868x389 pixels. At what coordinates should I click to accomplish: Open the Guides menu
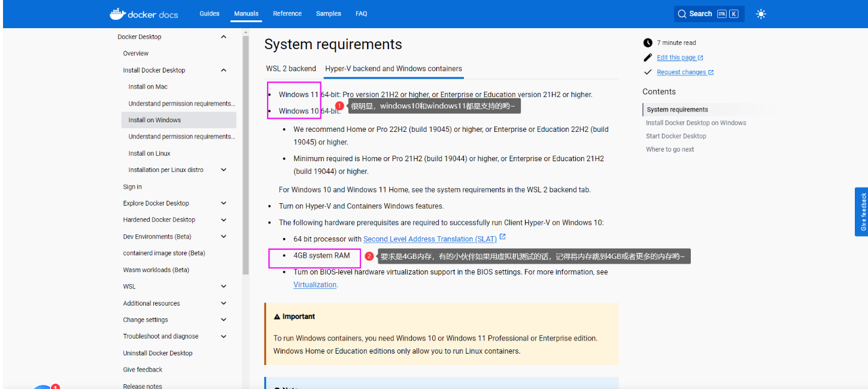click(210, 14)
